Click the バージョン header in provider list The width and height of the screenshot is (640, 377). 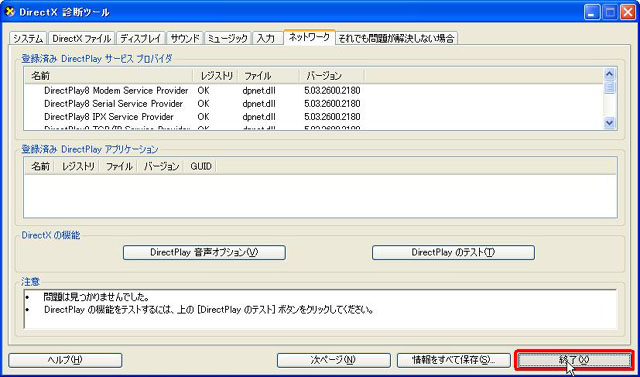coord(331,76)
